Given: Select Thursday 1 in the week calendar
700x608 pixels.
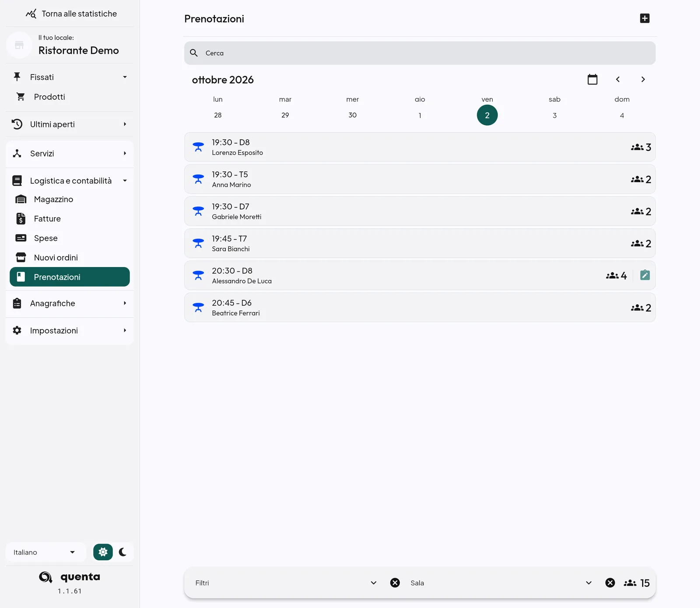Looking at the screenshot, I should point(420,115).
